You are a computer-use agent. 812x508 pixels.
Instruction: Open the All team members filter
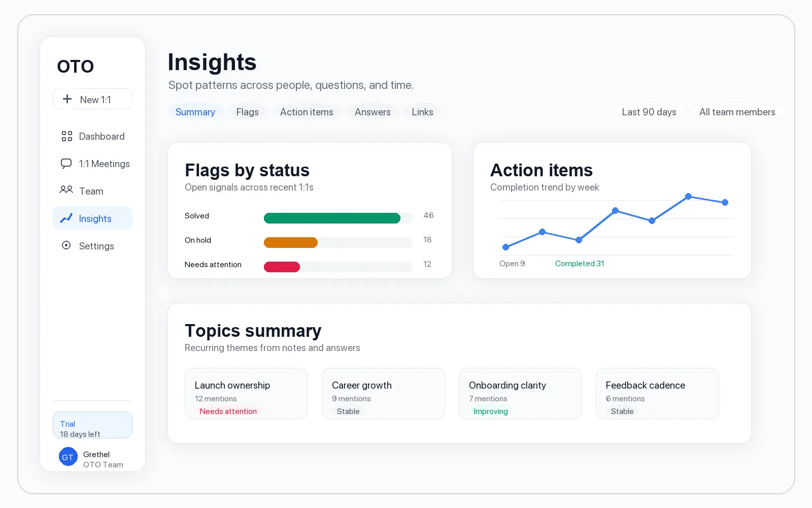pos(737,112)
